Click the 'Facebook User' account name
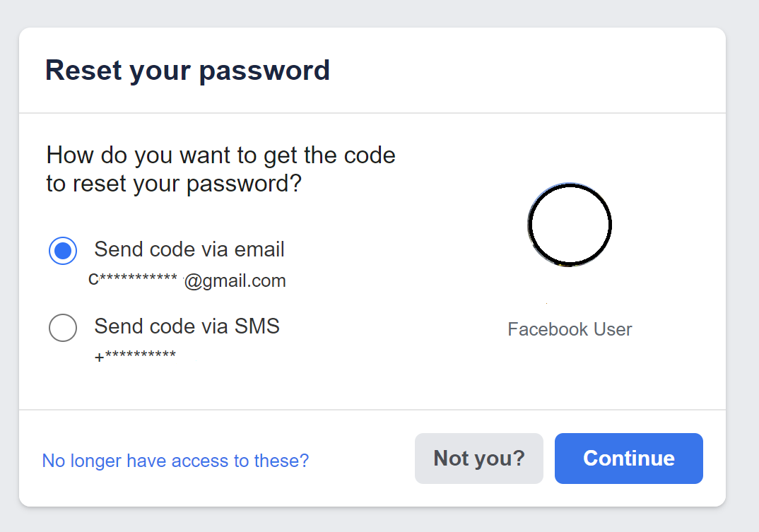Screen dimensions: 759x532 pos(570,329)
